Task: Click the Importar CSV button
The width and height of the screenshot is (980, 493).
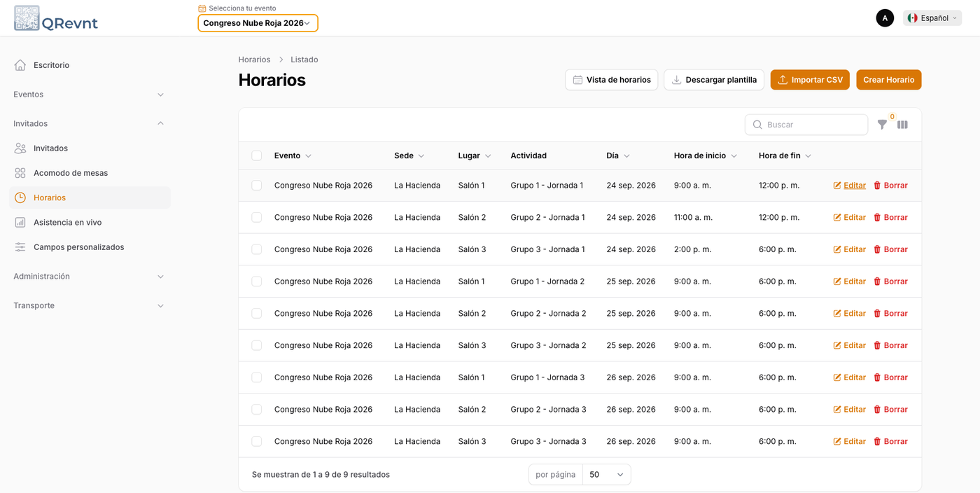Action: coord(810,80)
